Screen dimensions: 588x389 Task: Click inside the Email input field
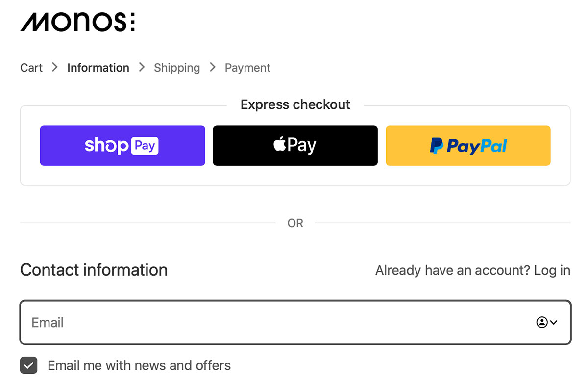(x=196, y=322)
